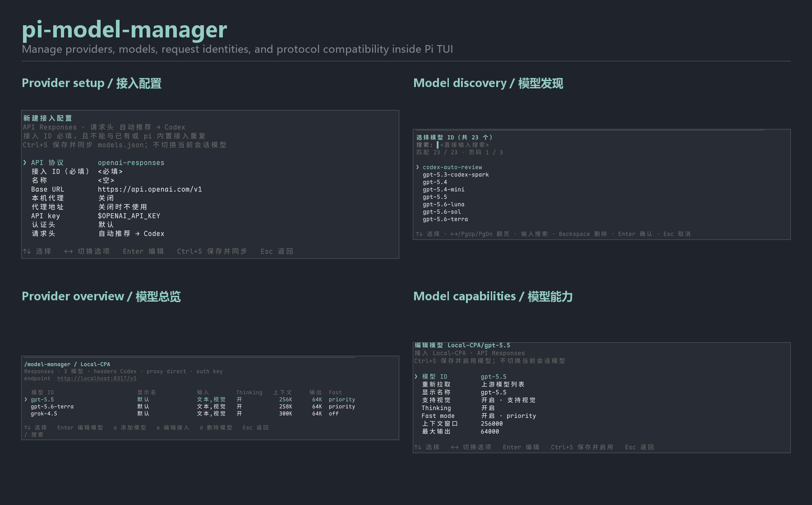
Task: Click Esc 返回 hint in model editor
Action: (639, 447)
